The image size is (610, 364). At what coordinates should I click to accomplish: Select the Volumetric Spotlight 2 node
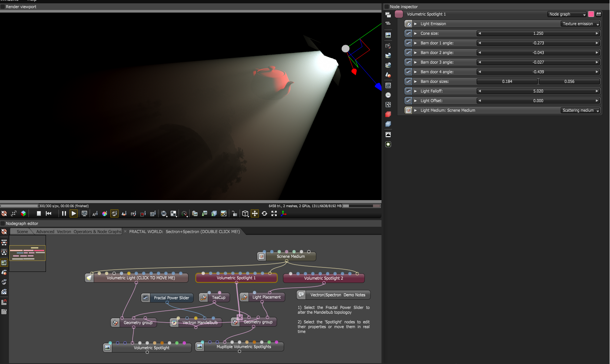click(324, 278)
